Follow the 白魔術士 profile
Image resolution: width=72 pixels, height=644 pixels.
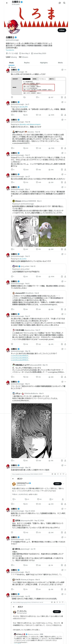(62, 30)
